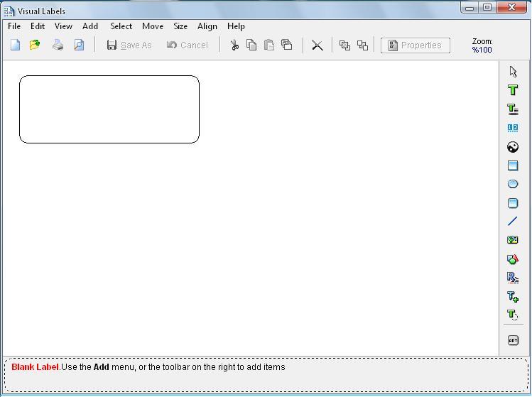Select the counter numbering tool
Viewport: 532px width, 397px height.
pos(513,128)
